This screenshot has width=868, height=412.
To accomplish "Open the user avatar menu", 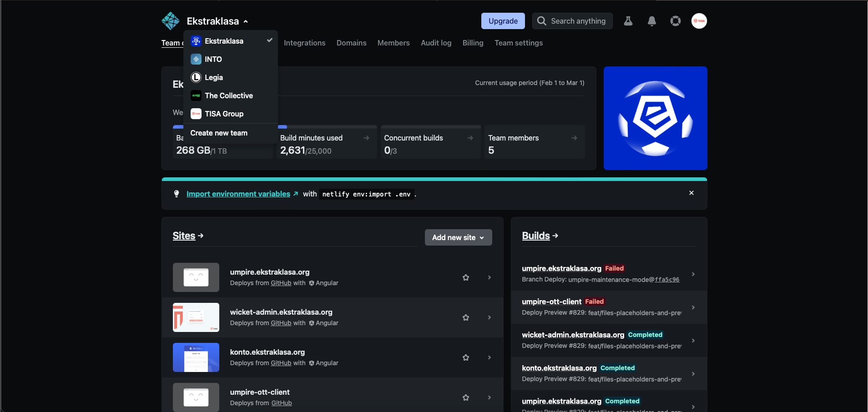I will 699,21.
